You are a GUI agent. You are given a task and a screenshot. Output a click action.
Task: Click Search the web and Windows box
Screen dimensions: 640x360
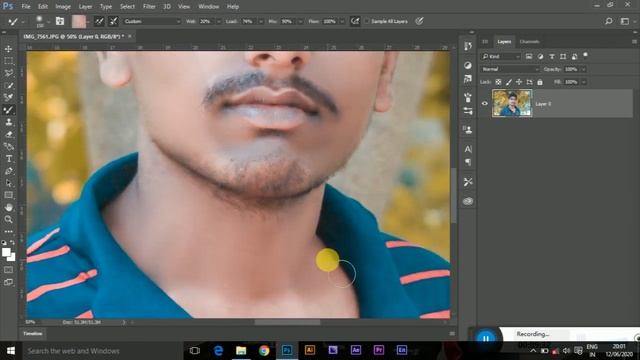click(x=102, y=351)
